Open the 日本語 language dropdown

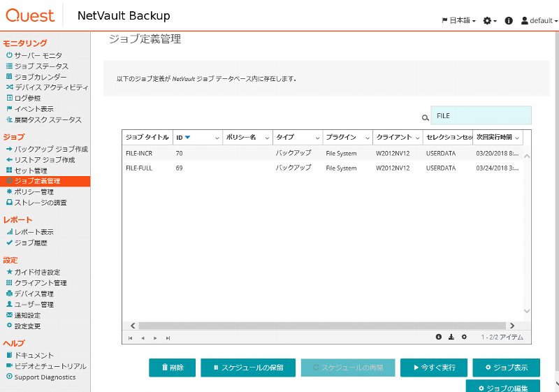coord(458,21)
